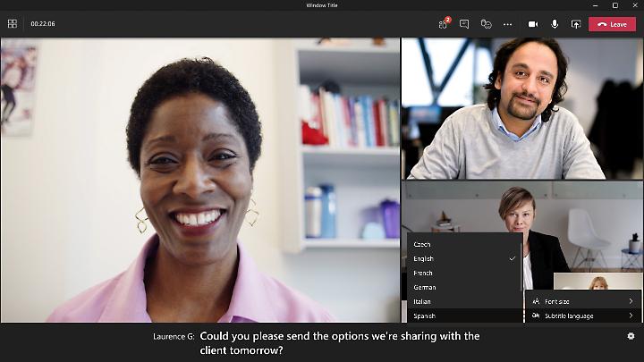Screen dimensions: 644x362
Task: Leave the meeting
Action: [613, 24]
